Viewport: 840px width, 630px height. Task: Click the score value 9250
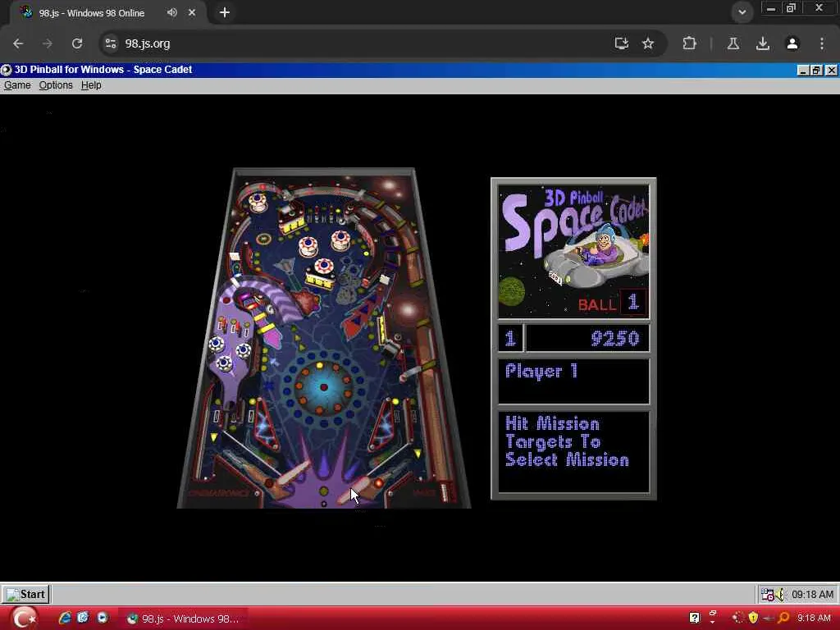pos(615,339)
